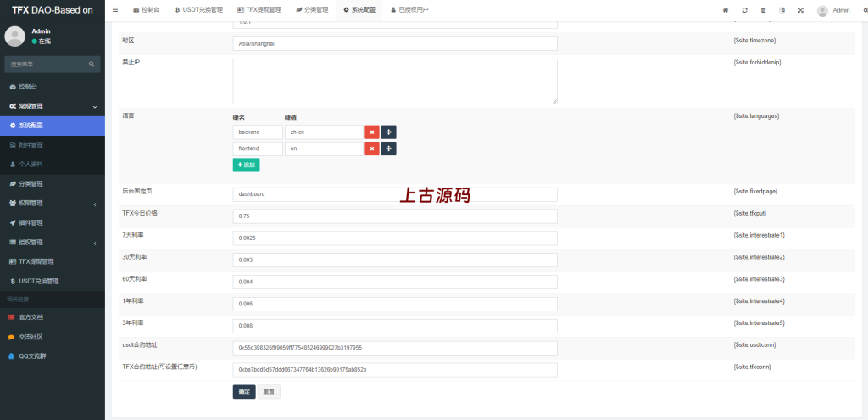This screenshot has width=868, height=420.
Task: Open 个人资料 in the sidebar
Action: [53, 165]
